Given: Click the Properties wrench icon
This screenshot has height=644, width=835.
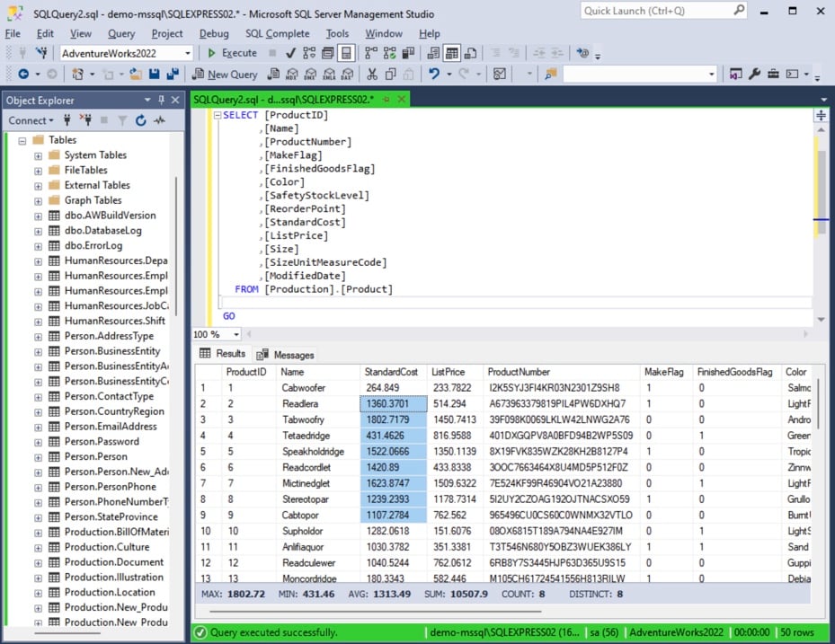Looking at the screenshot, I should tap(754, 74).
